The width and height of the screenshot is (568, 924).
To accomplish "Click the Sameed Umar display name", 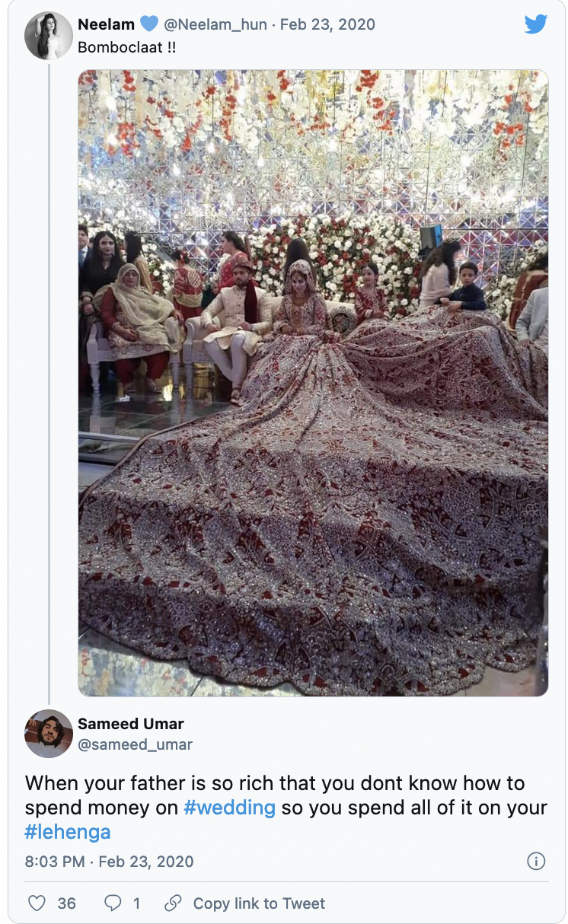I will tap(131, 724).
